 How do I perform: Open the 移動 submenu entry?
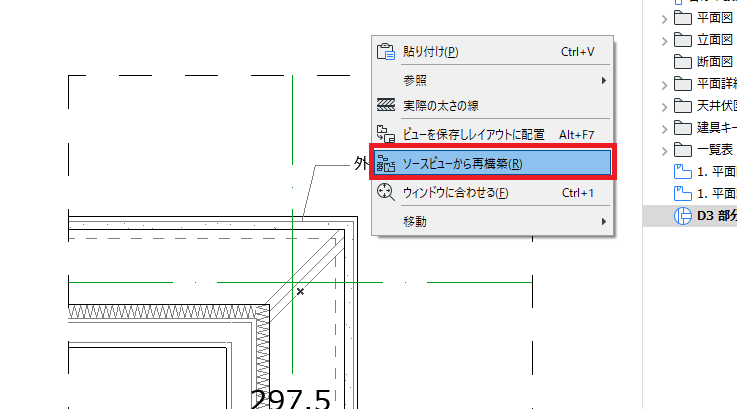point(492,221)
